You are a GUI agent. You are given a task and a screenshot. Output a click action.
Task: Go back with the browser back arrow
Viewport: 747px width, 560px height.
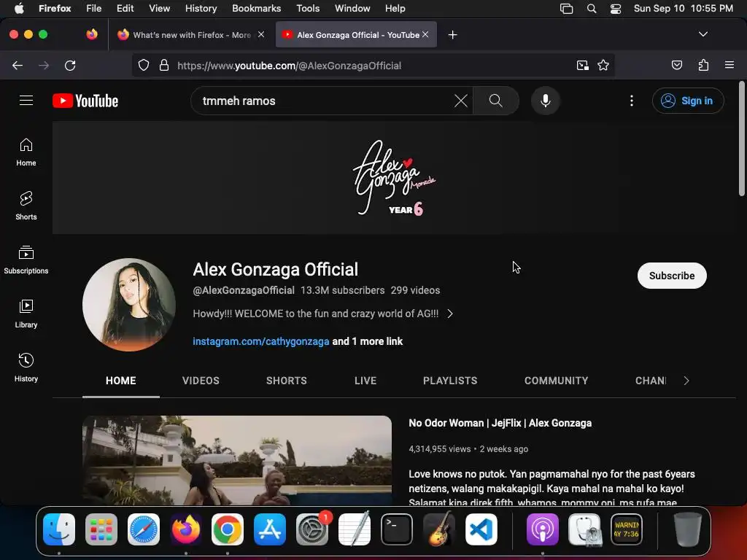[18, 66]
